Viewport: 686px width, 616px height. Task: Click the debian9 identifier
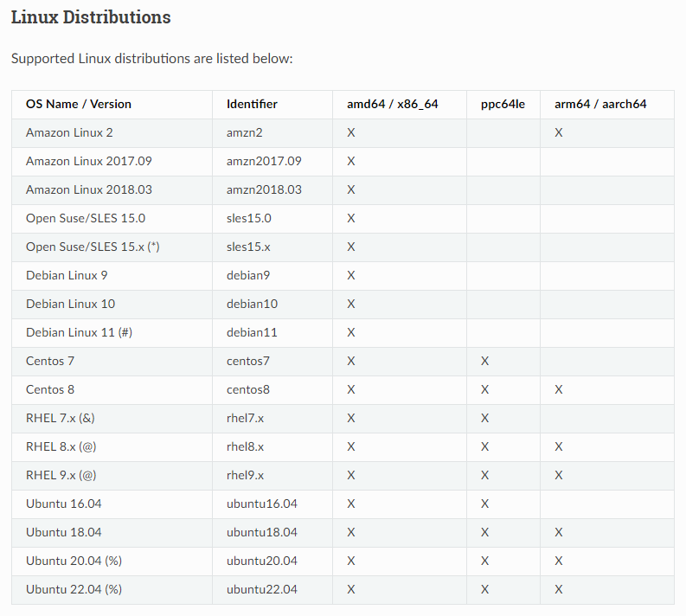click(x=248, y=275)
